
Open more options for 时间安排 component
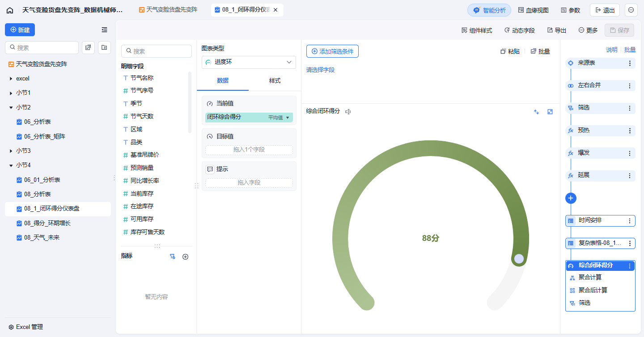click(x=630, y=221)
